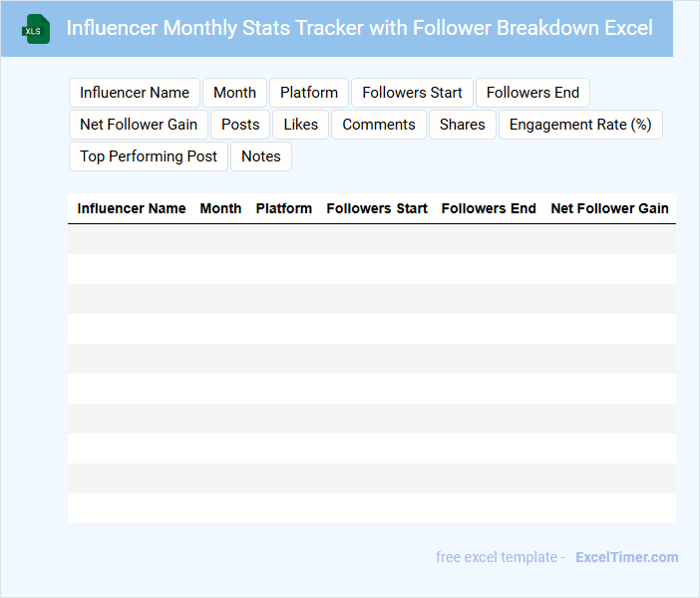Click the Influencer Name column header
The width and height of the screenshot is (700, 598).
(x=132, y=208)
